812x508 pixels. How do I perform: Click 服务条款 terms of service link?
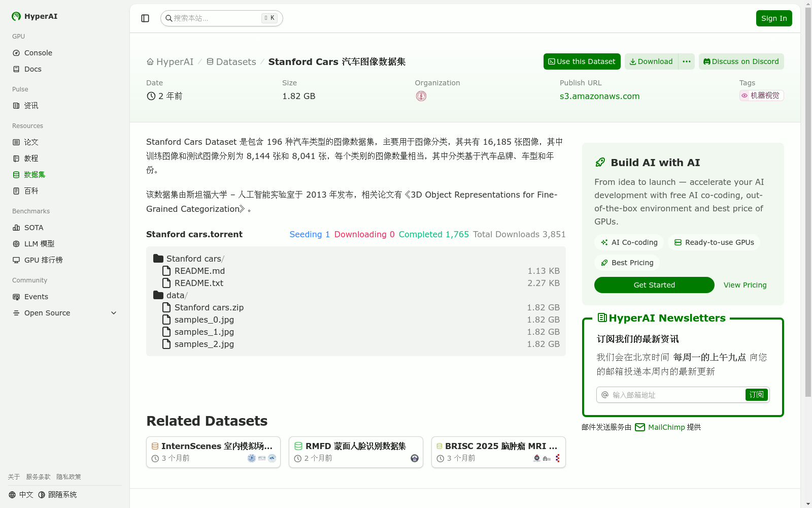38,477
